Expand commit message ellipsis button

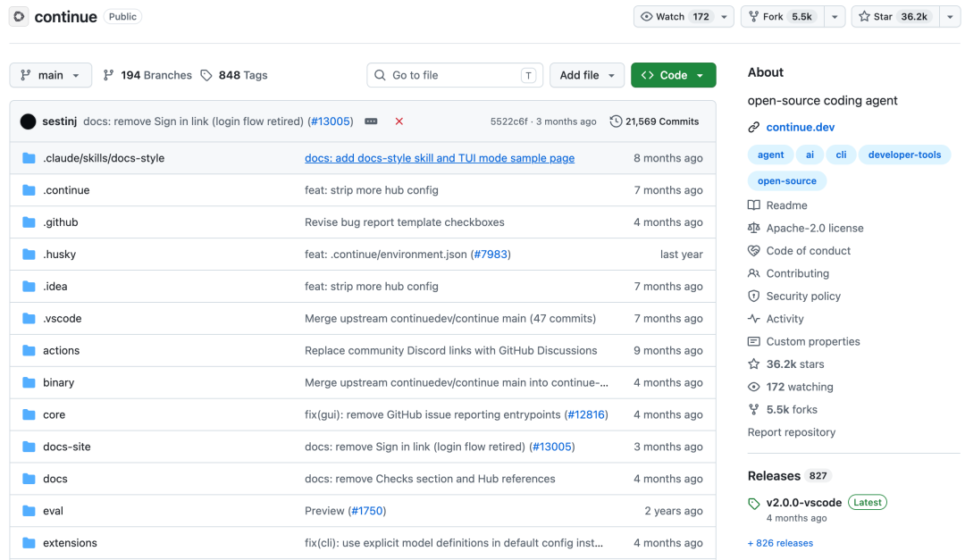click(x=371, y=121)
